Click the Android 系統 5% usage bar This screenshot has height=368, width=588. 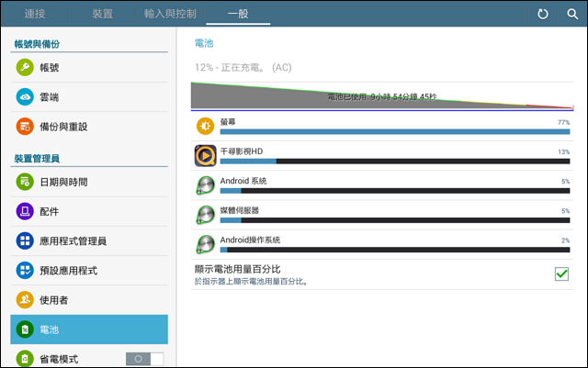pos(395,191)
